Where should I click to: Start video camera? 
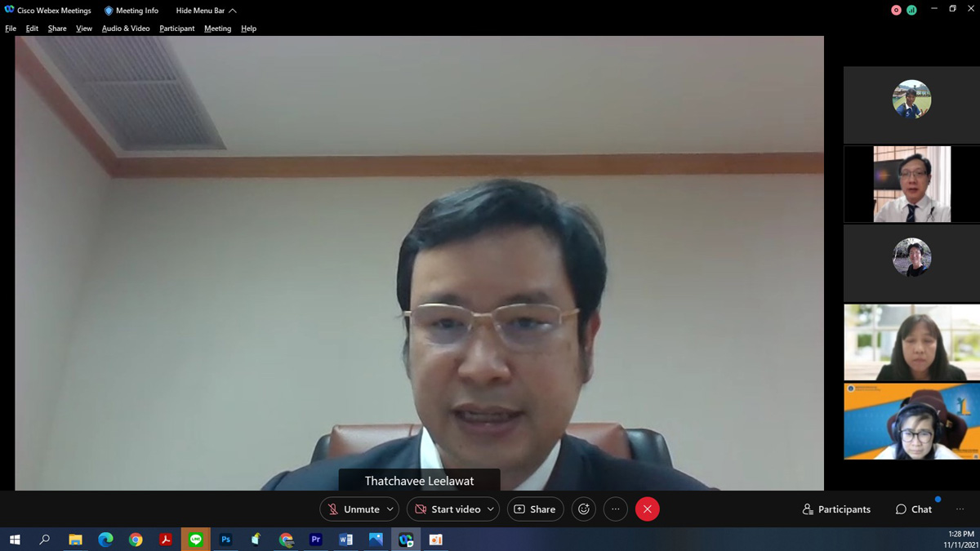pos(448,509)
